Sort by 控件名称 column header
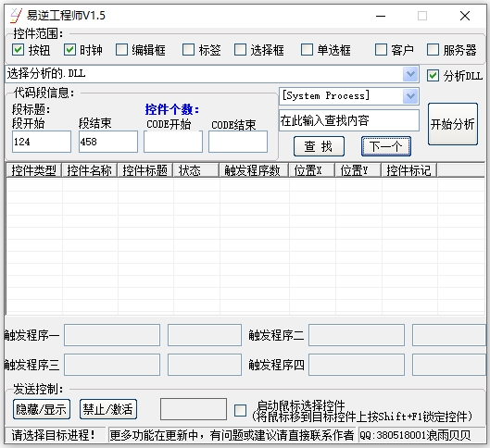The height and width of the screenshot is (448, 490). click(89, 170)
